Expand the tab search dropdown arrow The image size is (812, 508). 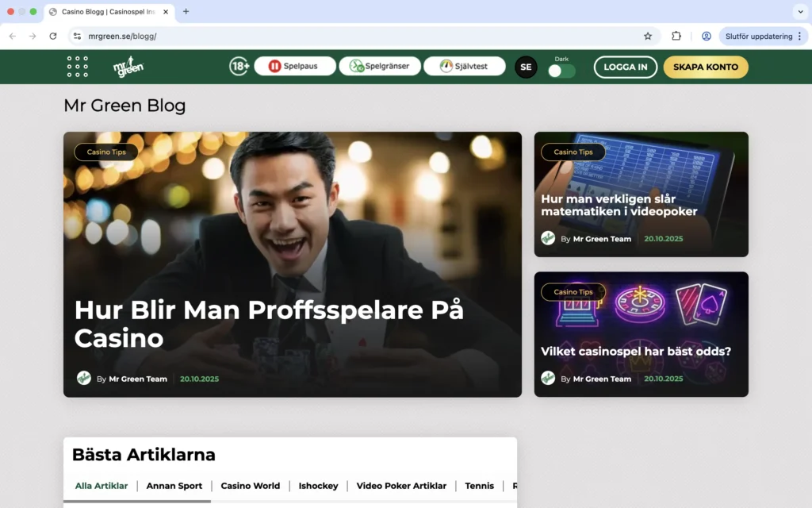tap(800, 11)
